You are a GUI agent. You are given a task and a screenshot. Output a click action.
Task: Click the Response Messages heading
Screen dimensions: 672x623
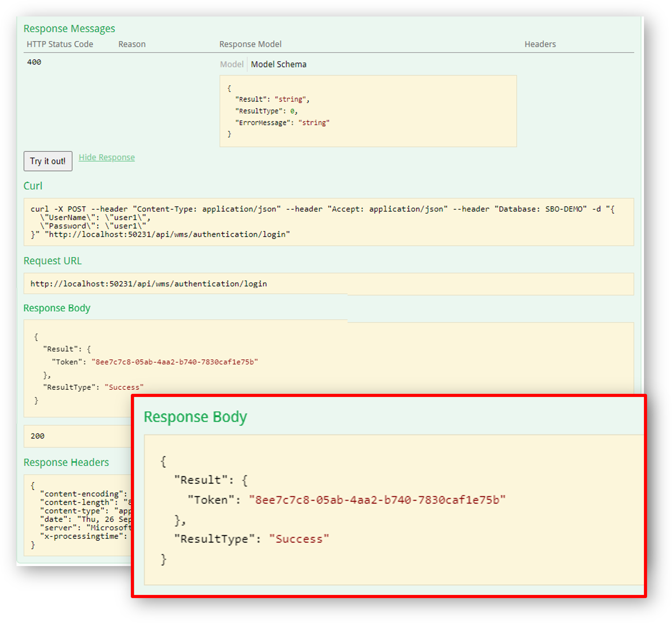click(x=69, y=29)
